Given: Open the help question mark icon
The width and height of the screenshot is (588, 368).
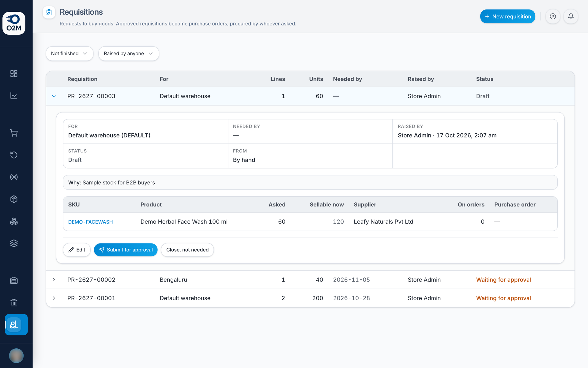Looking at the screenshot, I should [x=552, y=16].
